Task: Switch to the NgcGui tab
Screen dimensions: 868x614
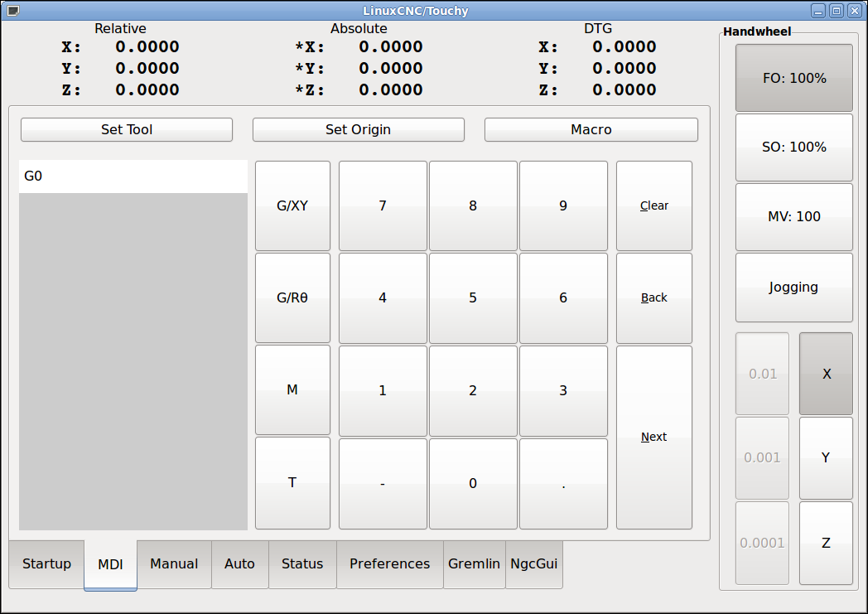Action: [534, 564]
